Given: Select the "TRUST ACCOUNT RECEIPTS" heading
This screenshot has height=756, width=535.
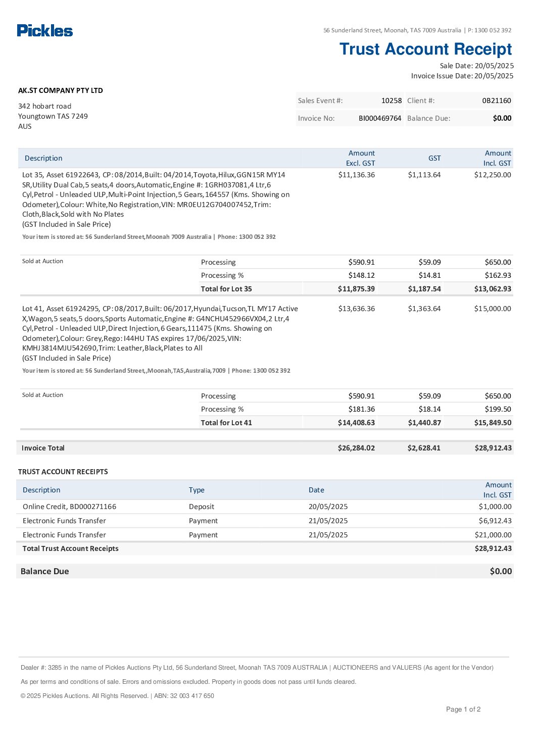Looking at the screenshot, I should click(63, 472).
